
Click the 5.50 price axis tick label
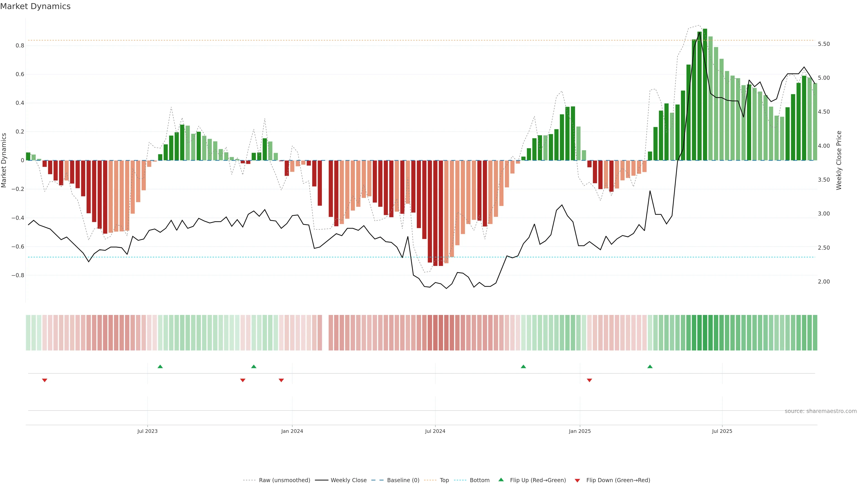coord(823,44)
